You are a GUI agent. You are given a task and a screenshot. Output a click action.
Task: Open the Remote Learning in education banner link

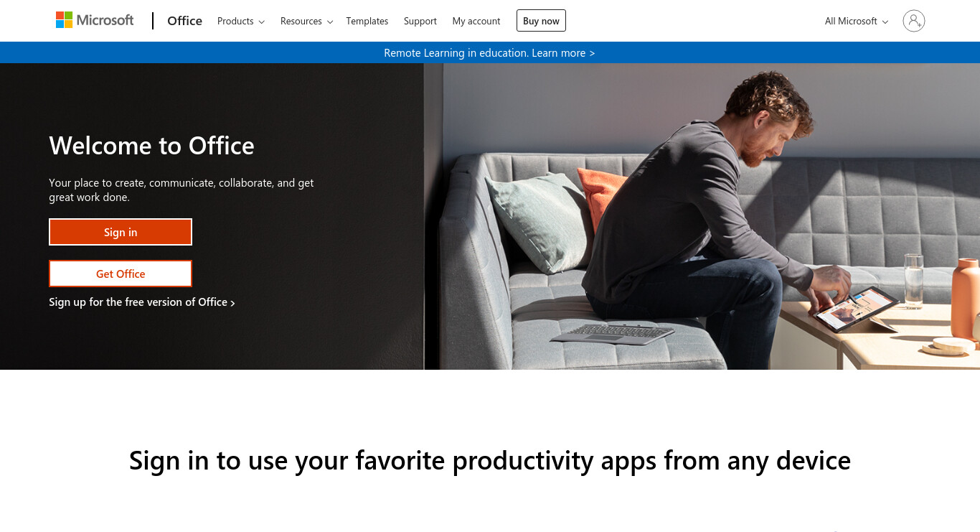click(489, 52)
